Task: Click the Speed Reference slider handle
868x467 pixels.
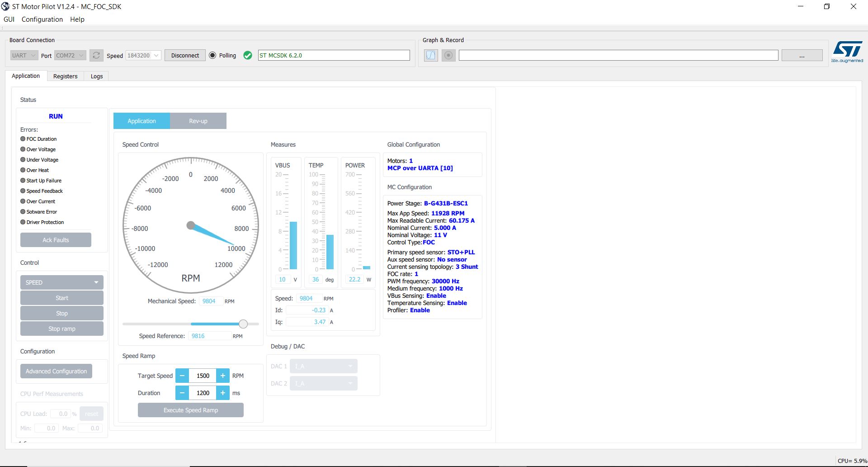Action: click(243, 324)
